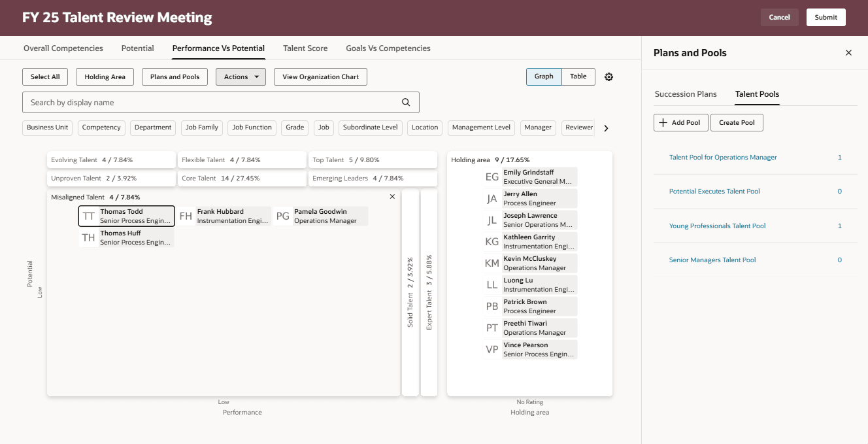Click the Holding Area button
The height and width of the screenshot is (444, 868).
click(105, 77)
